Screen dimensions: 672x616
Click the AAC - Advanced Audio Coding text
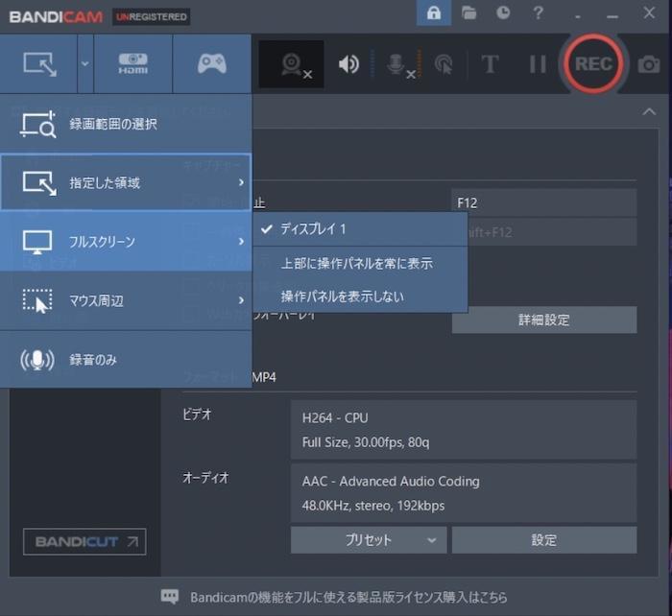coord(391,482)
